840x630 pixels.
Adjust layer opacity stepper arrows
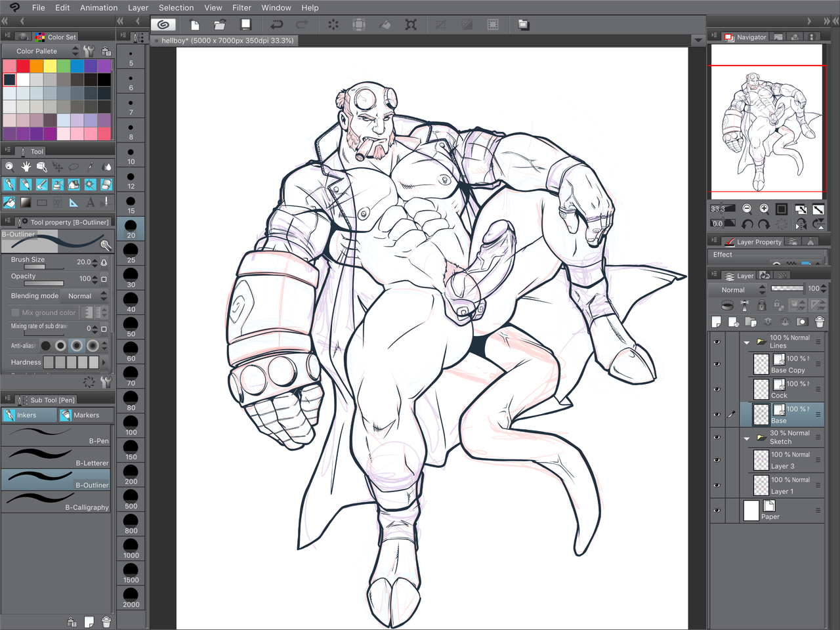coord(824,289)
